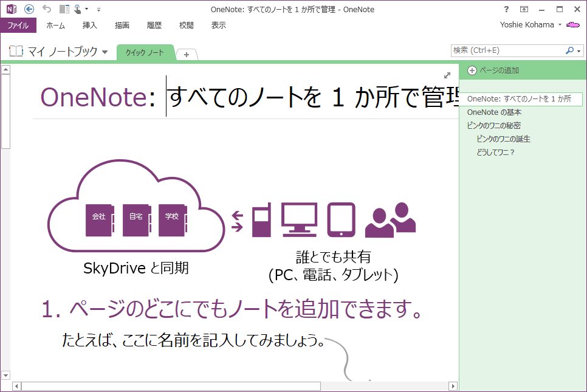The width and height of the screenshot is (587, 392).
Task: Click the sync arrows icon
Action: point(238,221)
